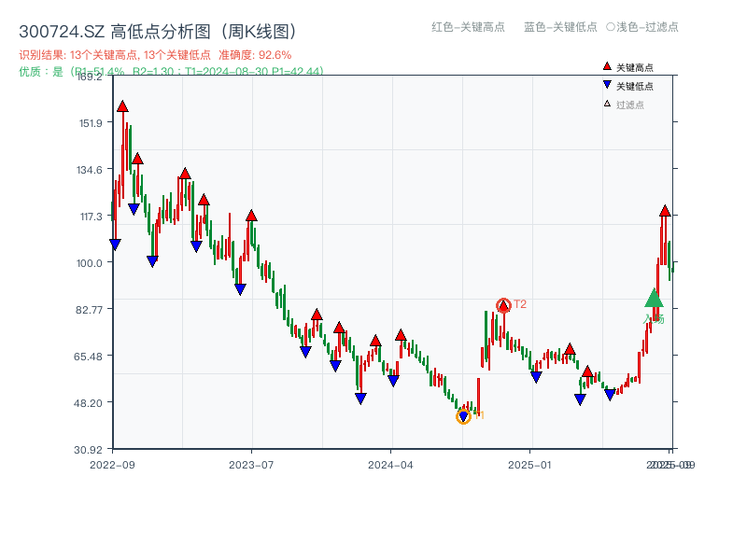
Task: Select the orange-circled T1 low marker
Action: point(463,416)
